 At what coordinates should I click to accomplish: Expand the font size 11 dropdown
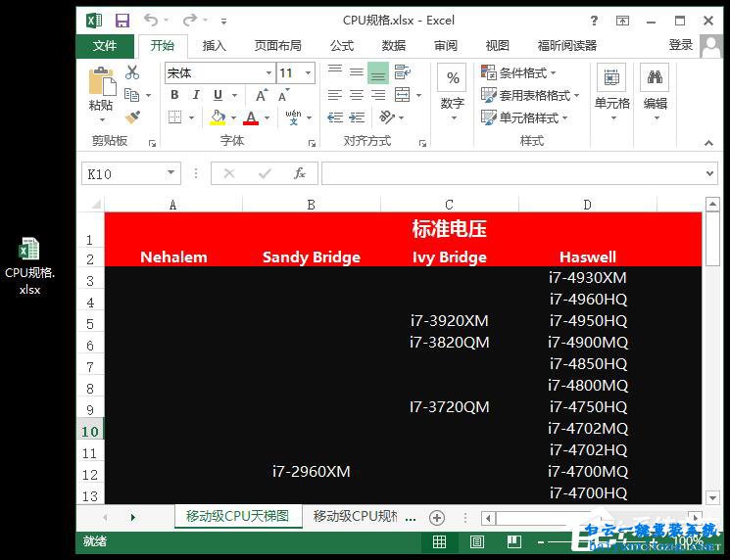[308, 73]
